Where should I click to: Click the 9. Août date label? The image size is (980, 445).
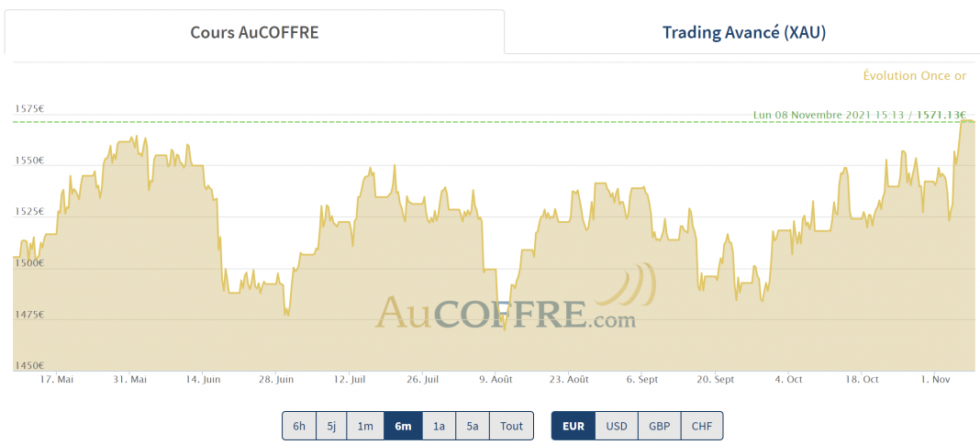pyautogui.click(x=496, y=379)
